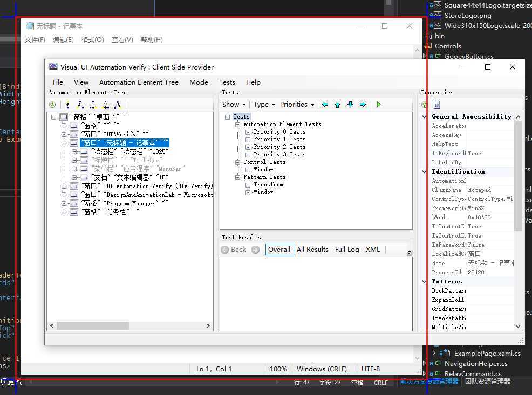Viewport: 532px width, 395px height.
Task: Click the ProcessId value 20428
Action: click(476, 272)
